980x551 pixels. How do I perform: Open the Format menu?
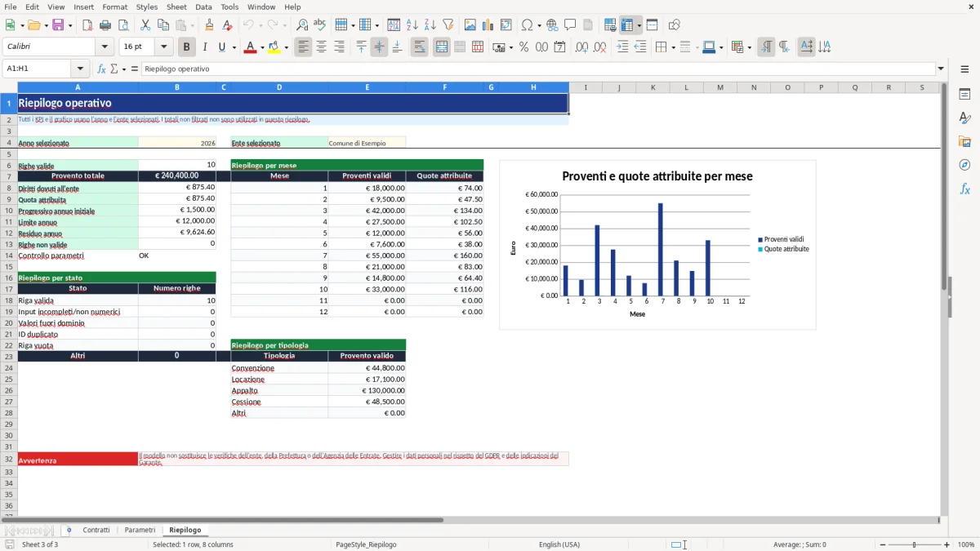point(114,7)
